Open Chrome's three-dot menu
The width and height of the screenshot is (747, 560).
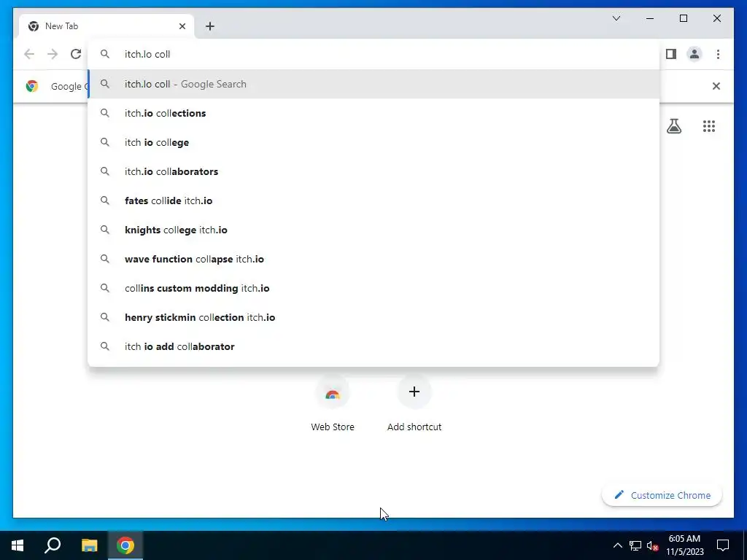coord(718,54)
